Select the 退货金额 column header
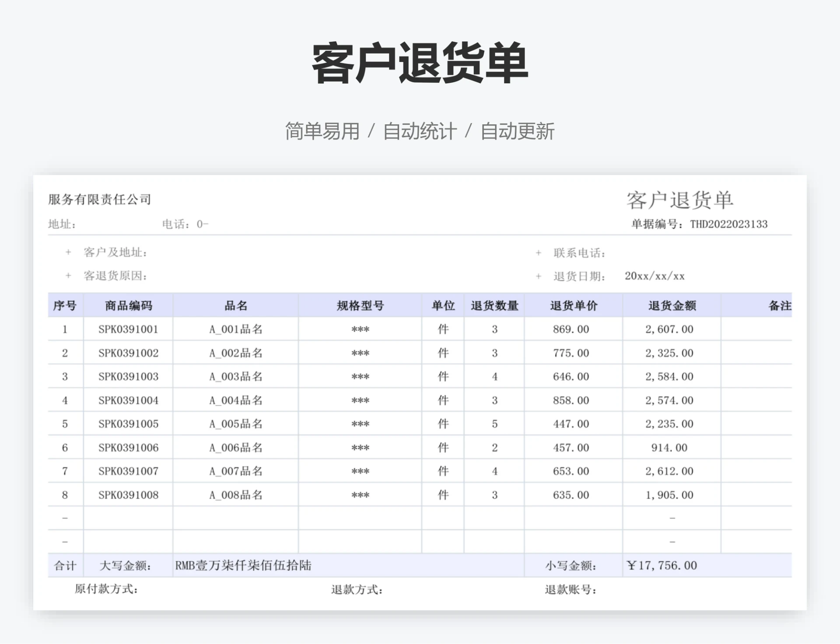Viewport: 840px width, 644px height. (672, 306)
